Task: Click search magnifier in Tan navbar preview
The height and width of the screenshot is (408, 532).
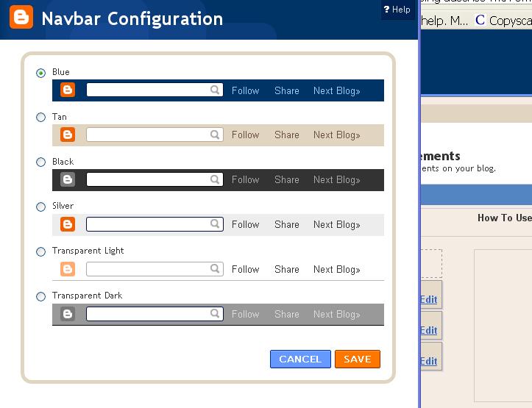Action: pyautogui.click(x=215, y=135)
